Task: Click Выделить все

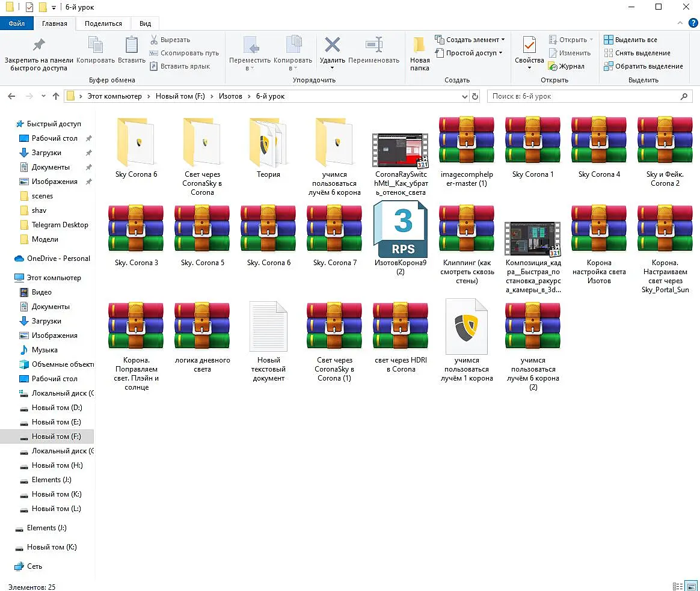Action: click(x=630, y=40)
